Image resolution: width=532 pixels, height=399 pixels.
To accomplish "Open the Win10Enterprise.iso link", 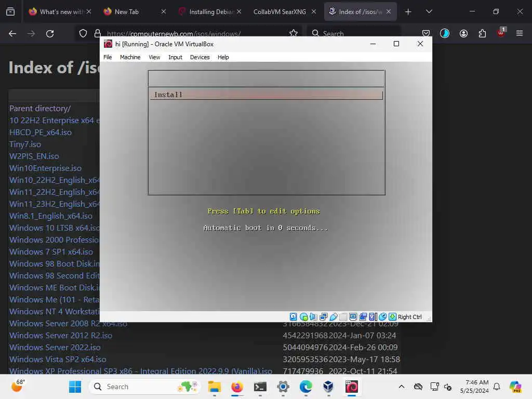I will coord(45,168).
